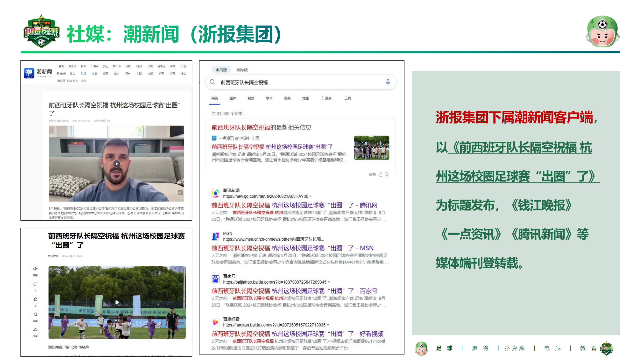
Task: Select the 图片 search tab
Action: 233,98
